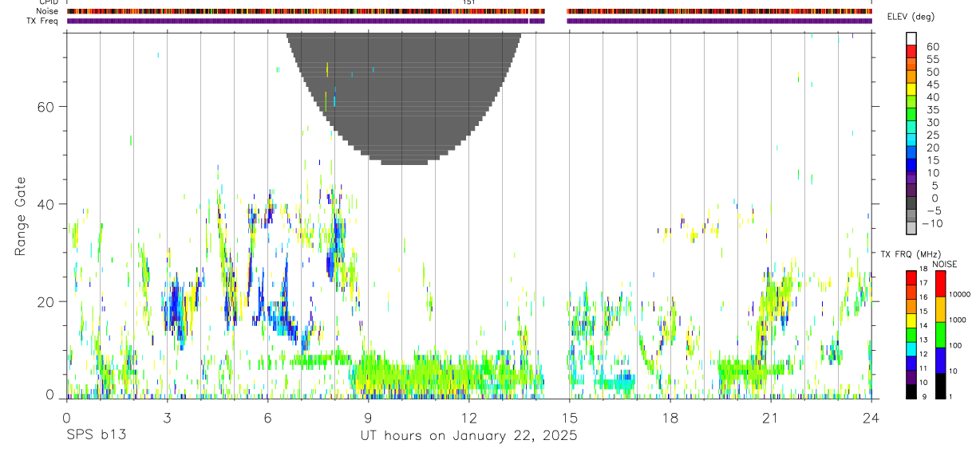Click the purple swatch in TX FRQ colorbar
The width and height of the screenshot is (980, 452).
(x=911, y=379)
